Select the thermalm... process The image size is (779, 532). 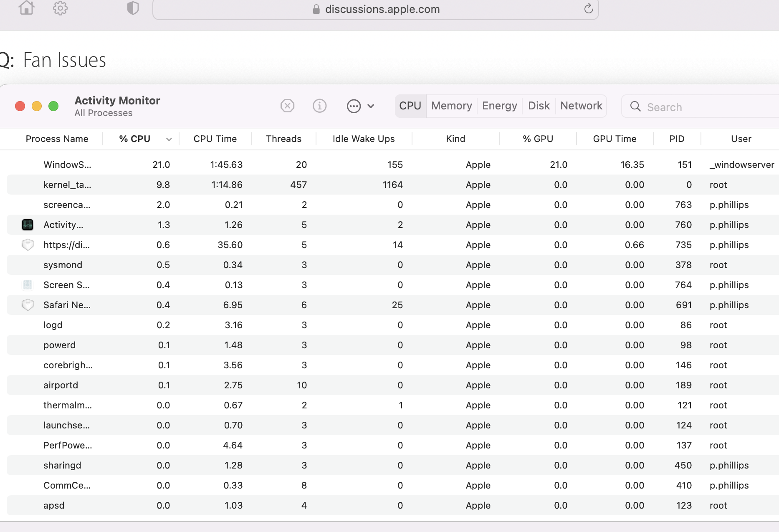pos(68,405)
